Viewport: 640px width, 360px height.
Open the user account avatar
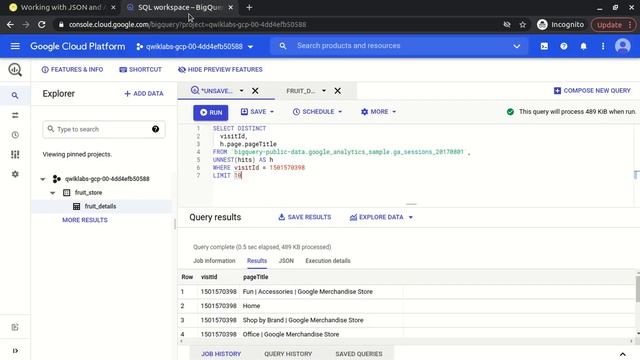click(622, 46)
